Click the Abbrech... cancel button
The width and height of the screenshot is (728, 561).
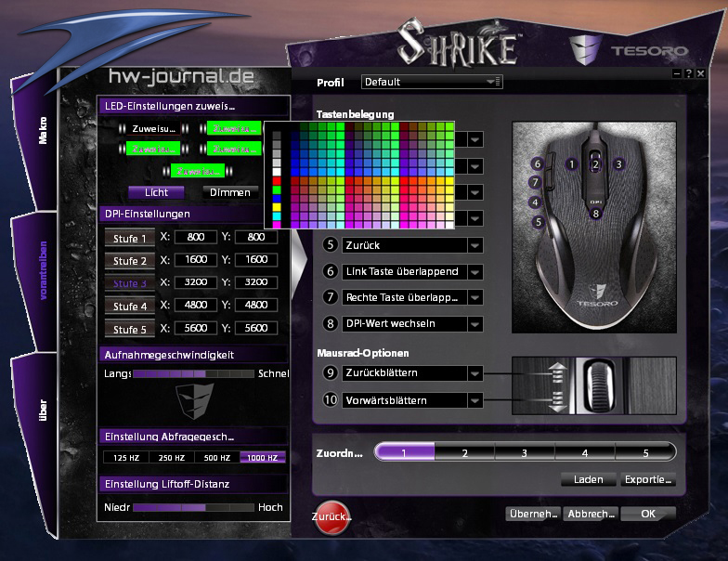coord(591,514)
